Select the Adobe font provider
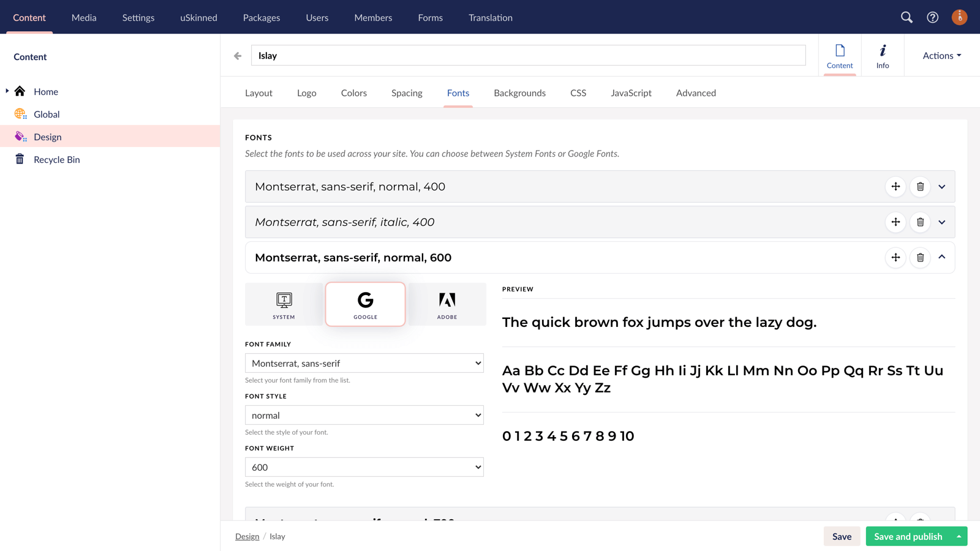 (x=447, y=304)
